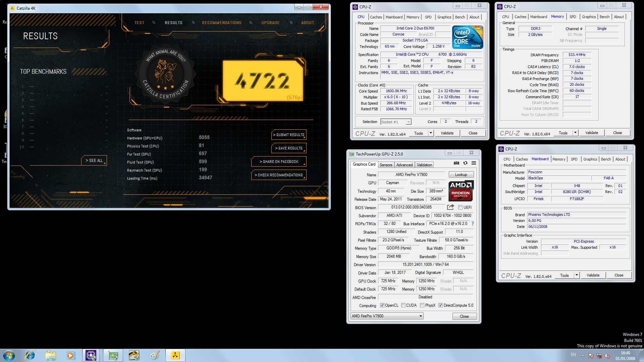Open the RECOMMENDATIONS tab in Catzilla

(x=222, y=23)
